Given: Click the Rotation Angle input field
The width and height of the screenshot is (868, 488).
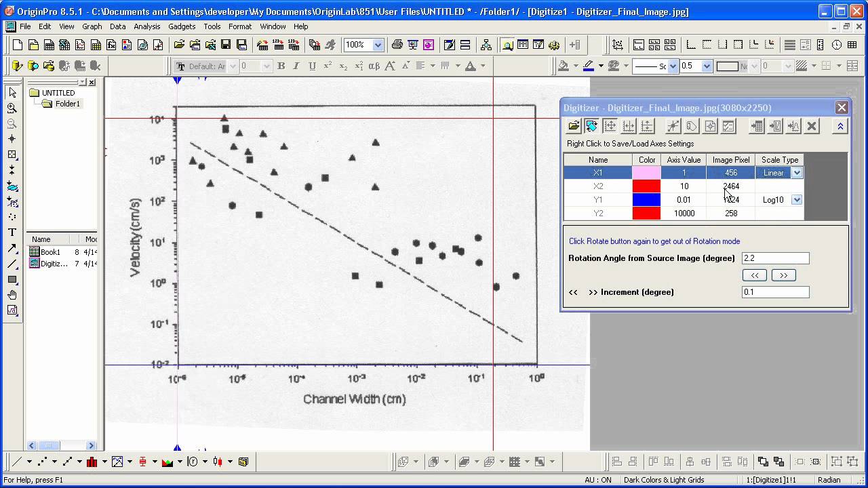Looking at the screenshot, I should 776,258.
